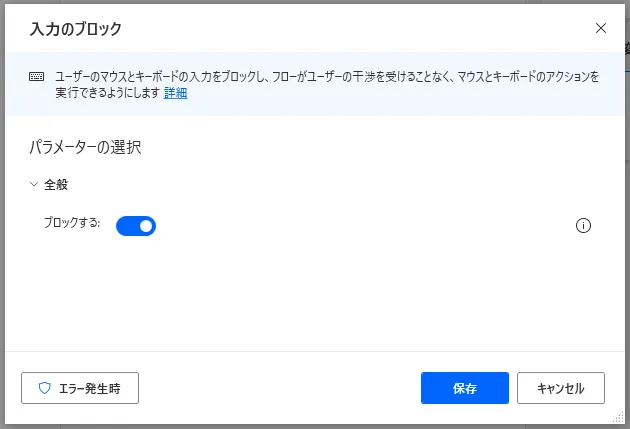Close the 入力のブロック dialog with X
The image size is (630, 429).
pyautogui.click(x=601, y=28)
